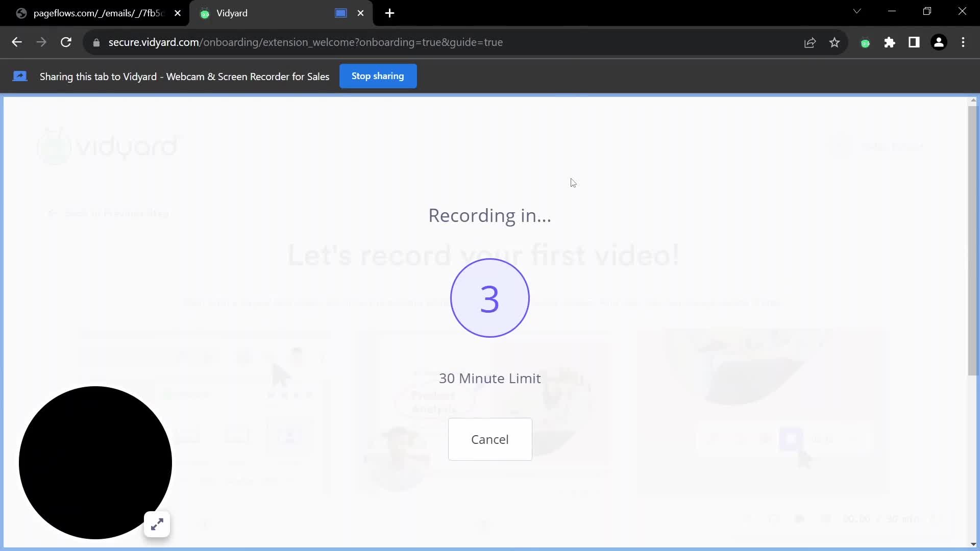Toggle the bookmark star icon

(x=834, y=42)
